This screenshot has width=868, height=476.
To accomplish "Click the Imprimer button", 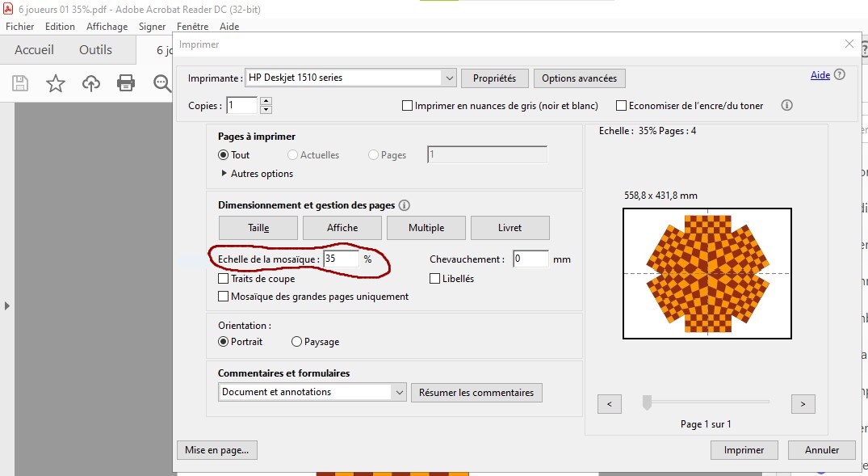I will coord(744,450).
